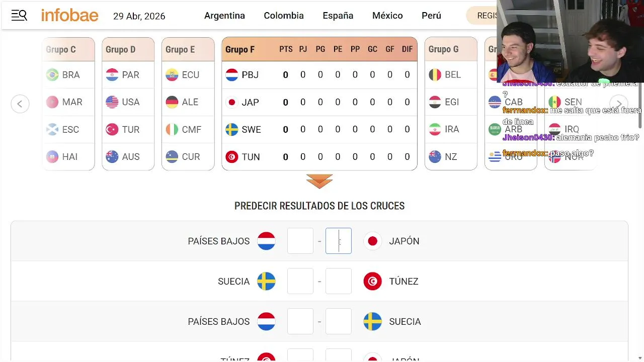Open the hamburger search menu icon

[x=19, y=16]
